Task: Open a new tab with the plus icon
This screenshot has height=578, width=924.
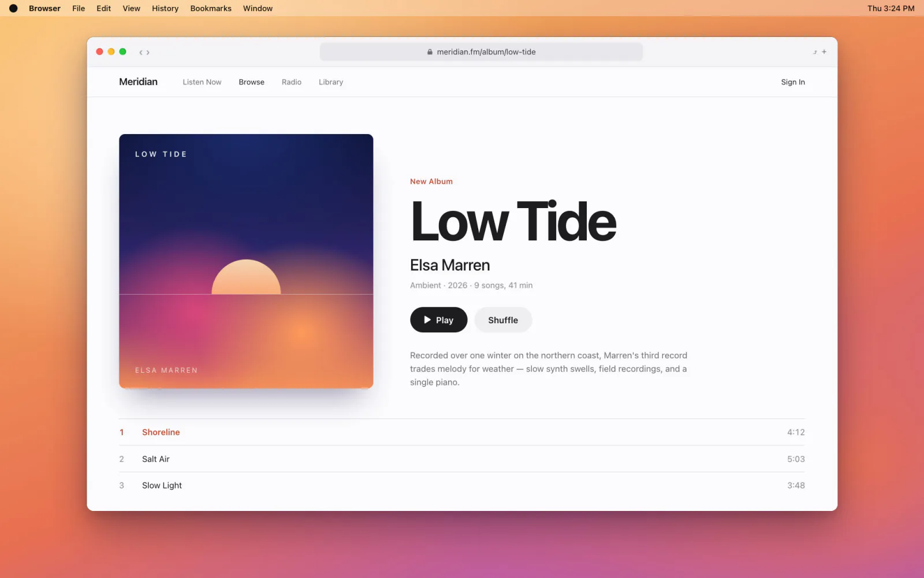Action: tap(824, 52)
